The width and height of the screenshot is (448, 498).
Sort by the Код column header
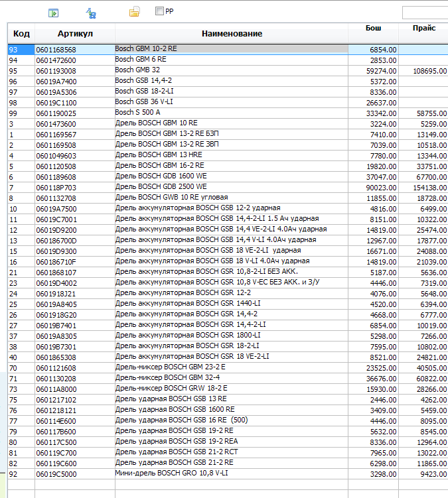tap(21, 33)
